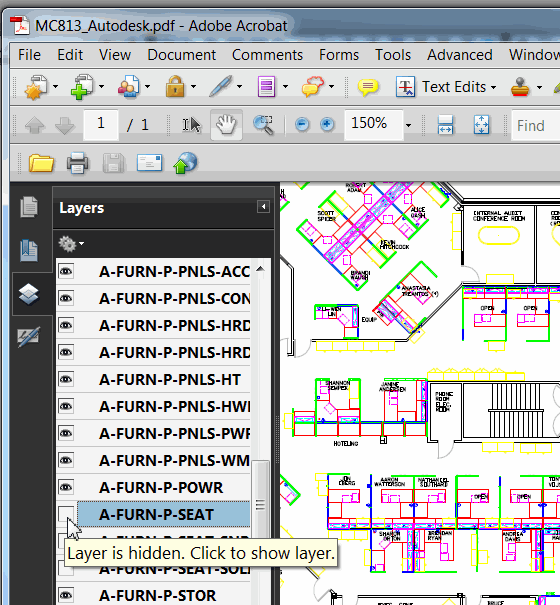Expand the Stamp tool dropdown arrow

539,87
